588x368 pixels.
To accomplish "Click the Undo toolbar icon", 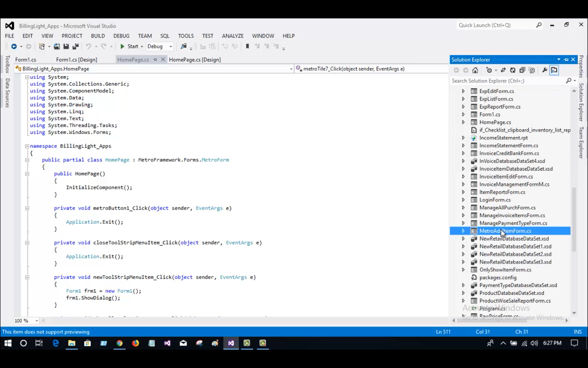I will 89,46.
